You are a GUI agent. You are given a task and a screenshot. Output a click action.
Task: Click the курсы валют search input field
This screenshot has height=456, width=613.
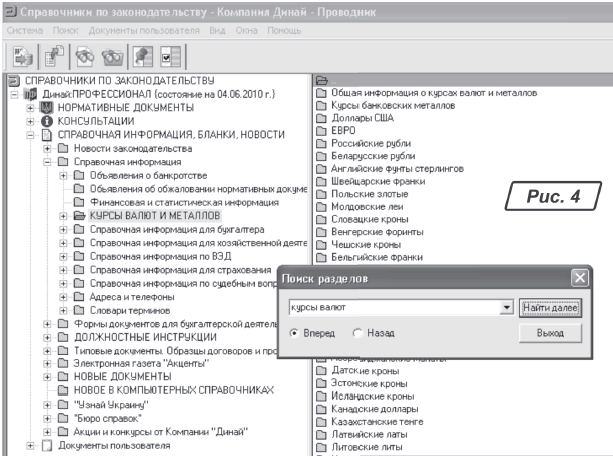click(x=393, y=308)
